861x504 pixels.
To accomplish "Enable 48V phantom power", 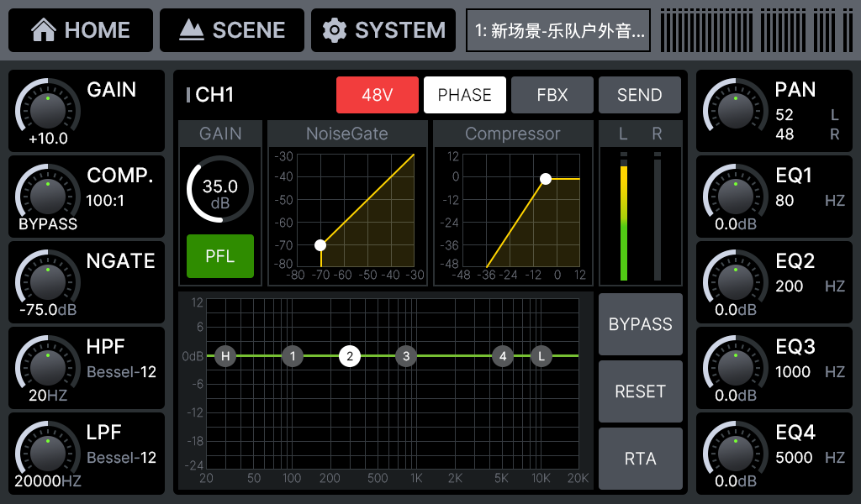I will click(x=377, y=94).
